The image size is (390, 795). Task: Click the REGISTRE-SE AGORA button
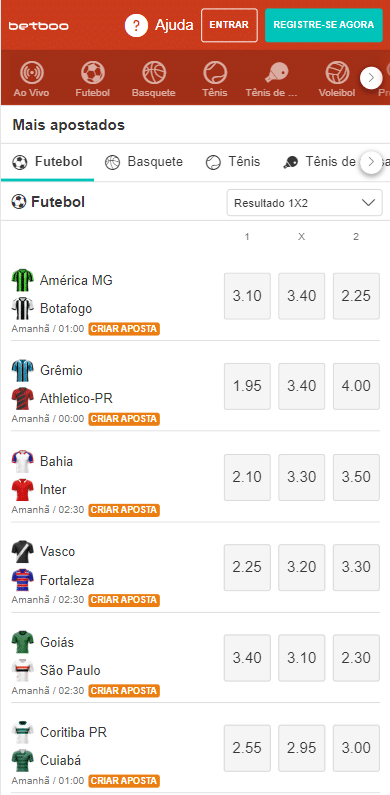point(324,25)
